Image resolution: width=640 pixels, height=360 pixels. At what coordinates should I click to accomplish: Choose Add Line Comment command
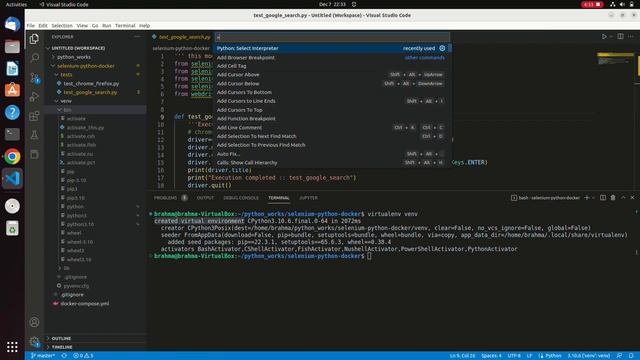coord(333,127)
